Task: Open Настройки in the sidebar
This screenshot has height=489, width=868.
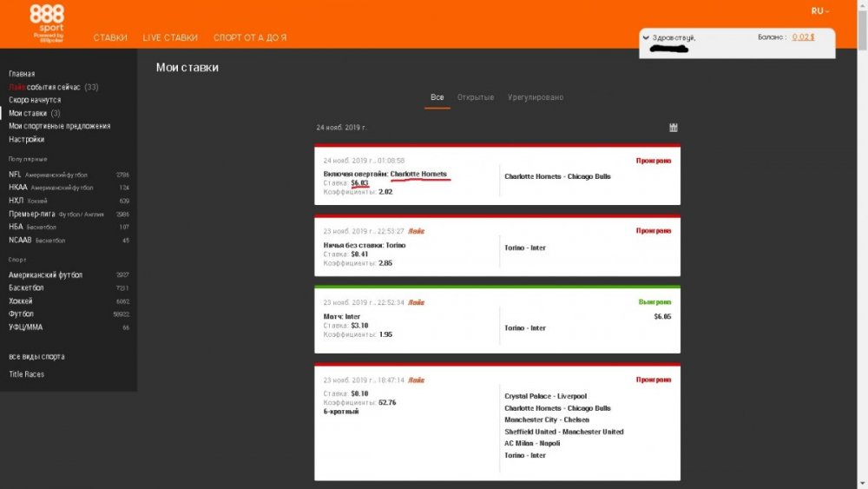Action: [x=26, y=140]
